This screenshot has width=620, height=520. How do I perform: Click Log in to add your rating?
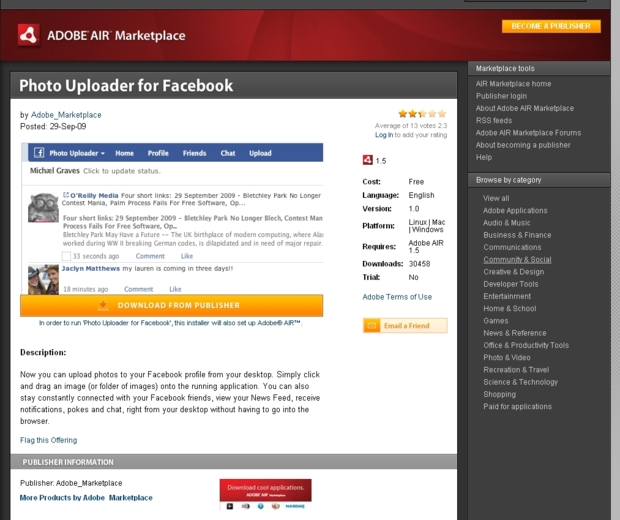coord(384,135)
